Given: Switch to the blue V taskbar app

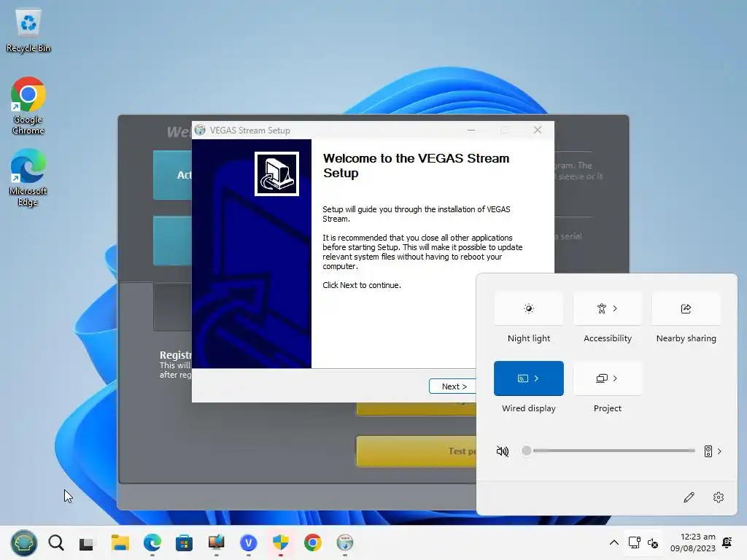Looking at the screenshot, I should click(248, 542).
